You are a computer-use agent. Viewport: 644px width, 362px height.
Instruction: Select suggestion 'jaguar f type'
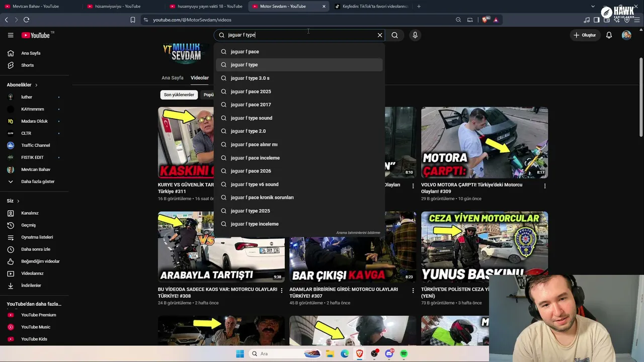pyautogui.click(x=299, y=65)
